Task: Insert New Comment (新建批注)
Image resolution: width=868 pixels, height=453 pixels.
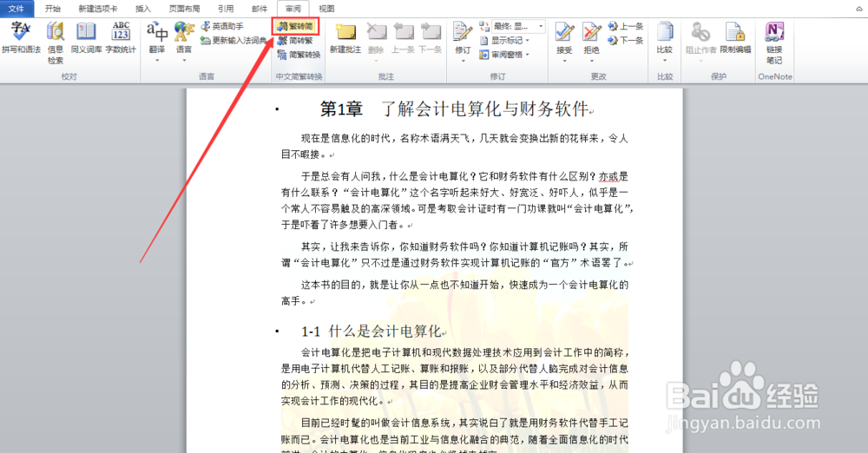Action: [345, 37]
